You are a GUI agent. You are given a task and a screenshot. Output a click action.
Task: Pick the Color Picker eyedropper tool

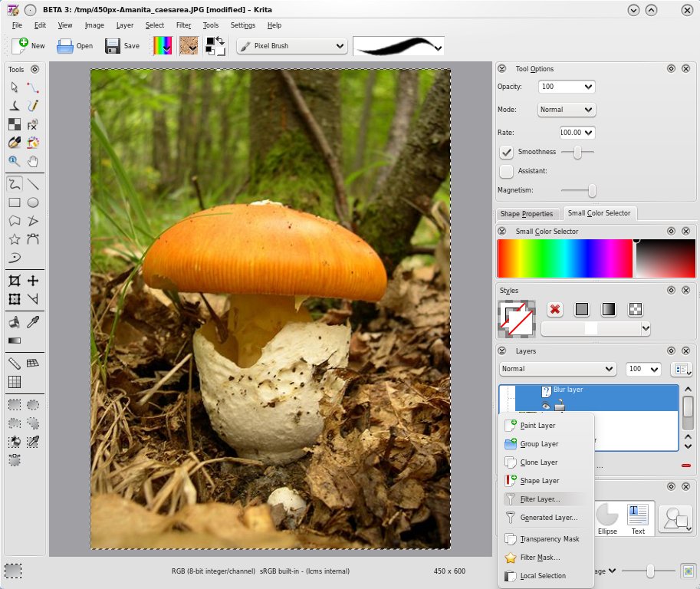click(x=33, y=321)
